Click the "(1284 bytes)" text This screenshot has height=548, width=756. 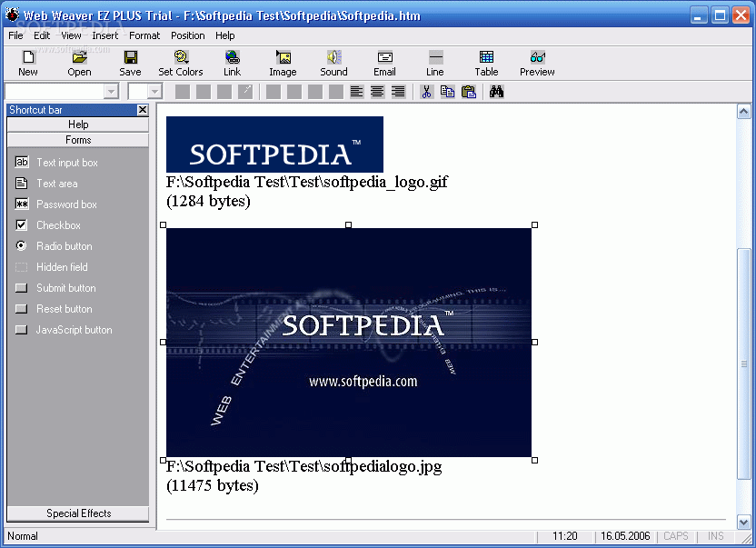[208, 201]
